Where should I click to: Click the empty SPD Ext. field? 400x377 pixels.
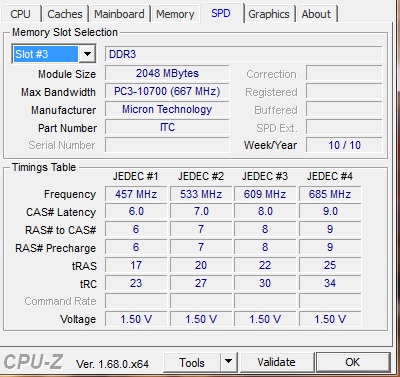(x=344, y=127)
